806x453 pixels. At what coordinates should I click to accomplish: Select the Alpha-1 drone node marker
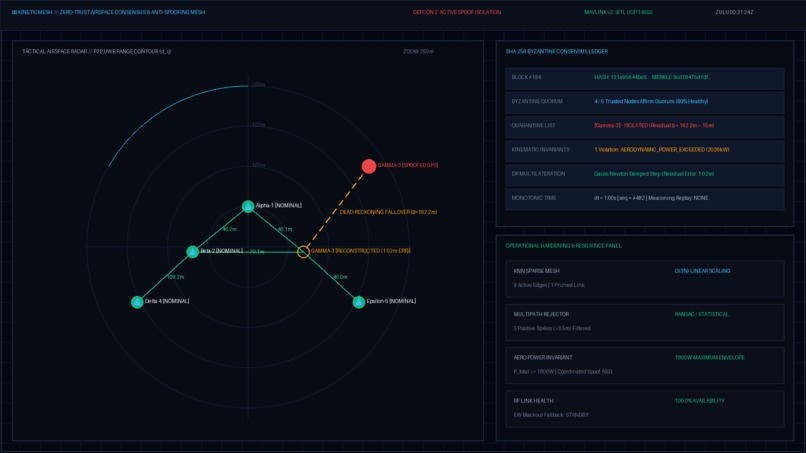coord(248,206)
